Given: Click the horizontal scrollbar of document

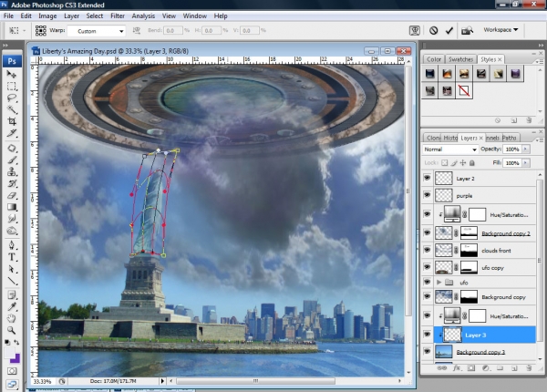Looking at the screenshot, I should [255, 381].
